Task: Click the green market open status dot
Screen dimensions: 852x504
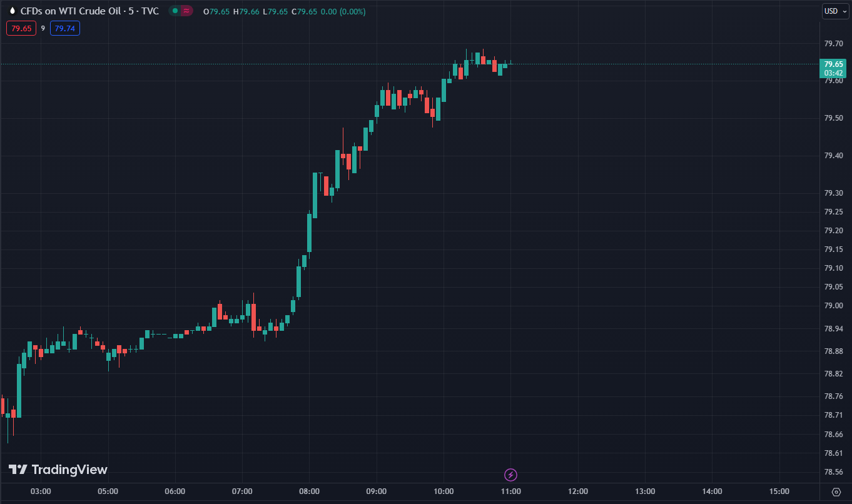Action: 175,11
